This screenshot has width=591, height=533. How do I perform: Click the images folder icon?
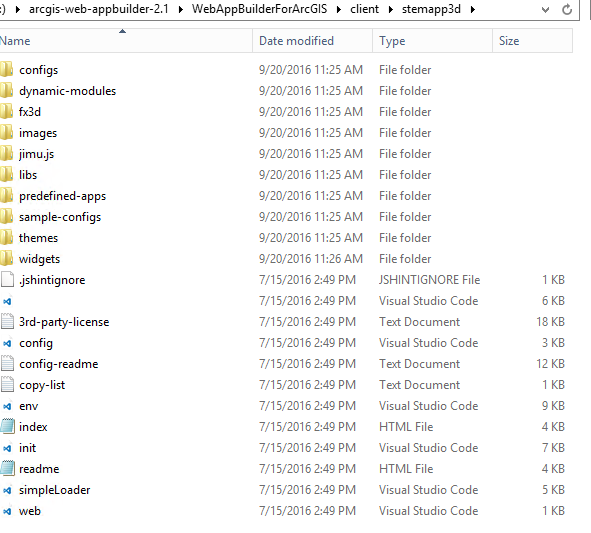pyautogui.click(x=6, y=133)
